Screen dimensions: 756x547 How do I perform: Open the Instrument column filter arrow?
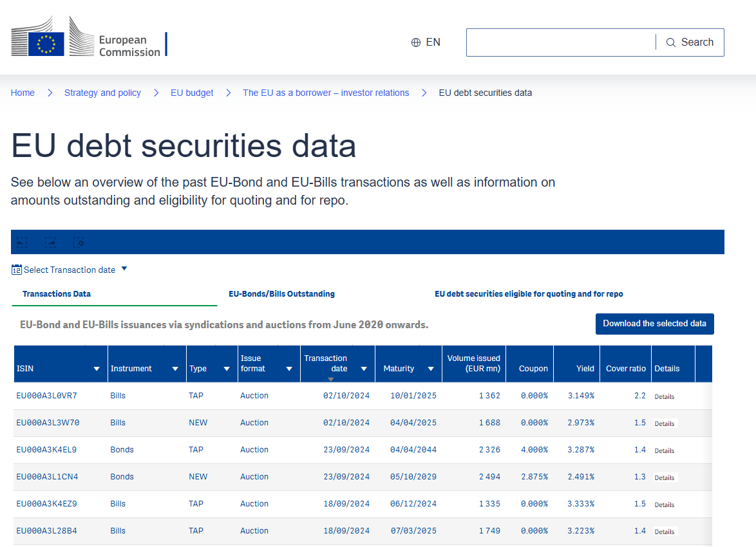pyautogui.click(x=175, y=369)
